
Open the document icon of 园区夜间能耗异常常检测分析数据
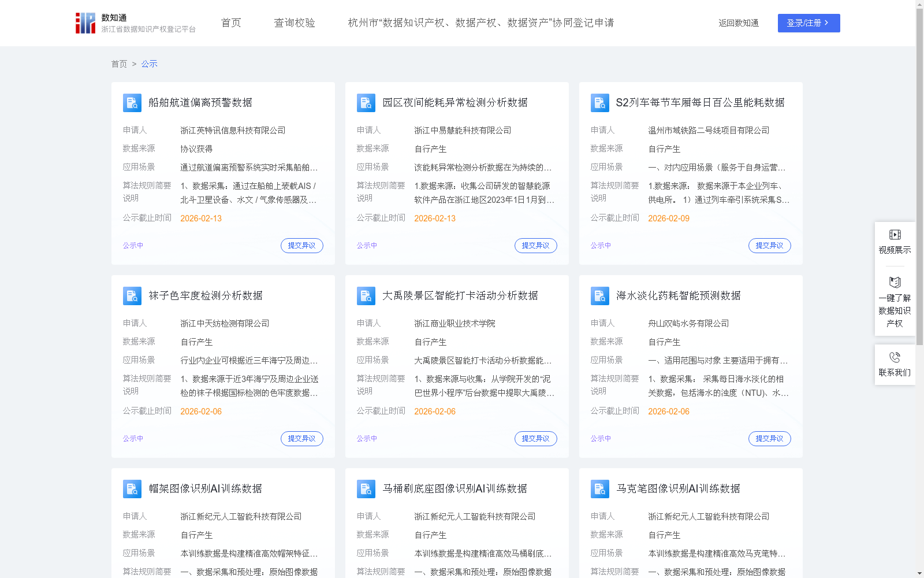pyautogui.click(x=366, y=103)
